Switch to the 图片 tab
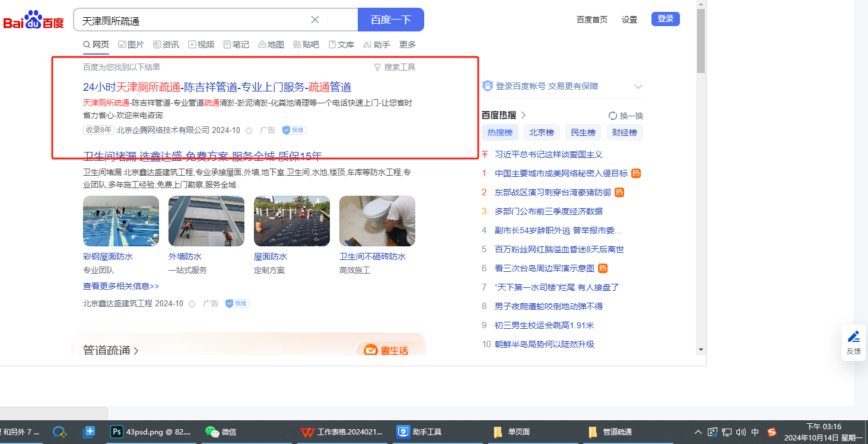 click(131, 45)
